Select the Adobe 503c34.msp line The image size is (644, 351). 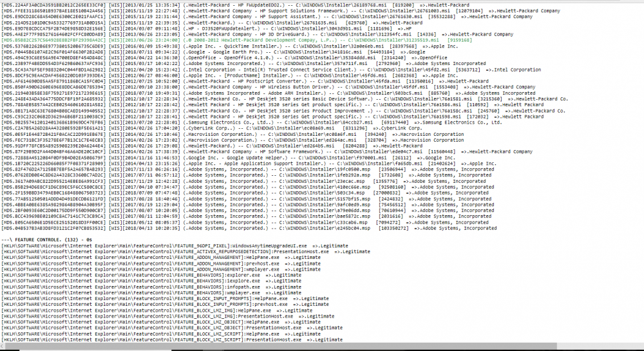(x=245, y=193)
